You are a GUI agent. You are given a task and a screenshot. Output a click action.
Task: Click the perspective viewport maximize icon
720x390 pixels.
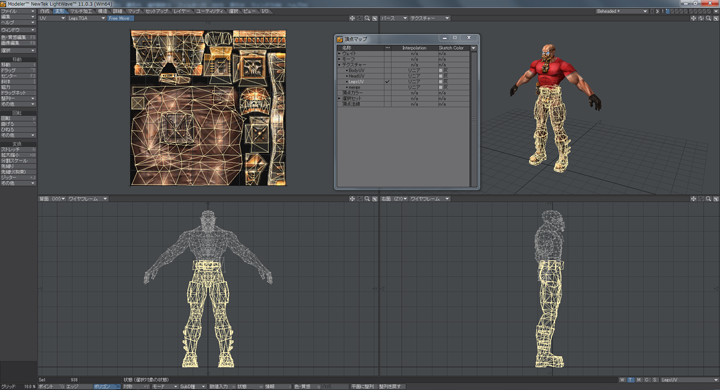716,18
